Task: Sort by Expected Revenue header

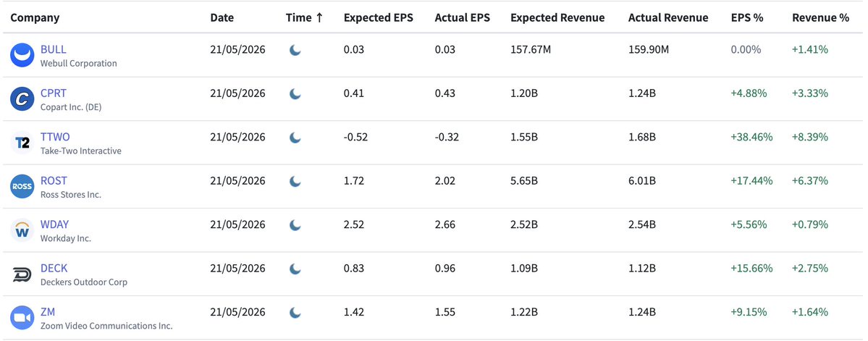Action: point(557,17)
